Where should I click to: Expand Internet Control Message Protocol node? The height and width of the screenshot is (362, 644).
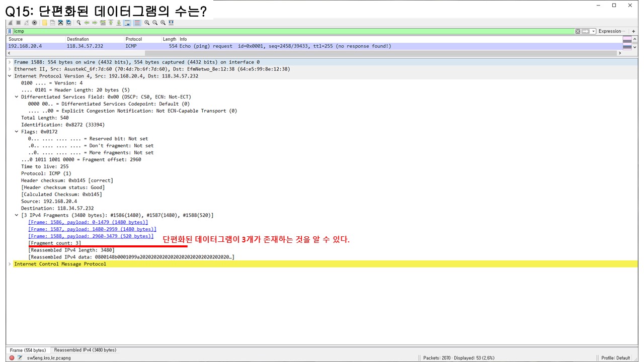coord(10,264)
